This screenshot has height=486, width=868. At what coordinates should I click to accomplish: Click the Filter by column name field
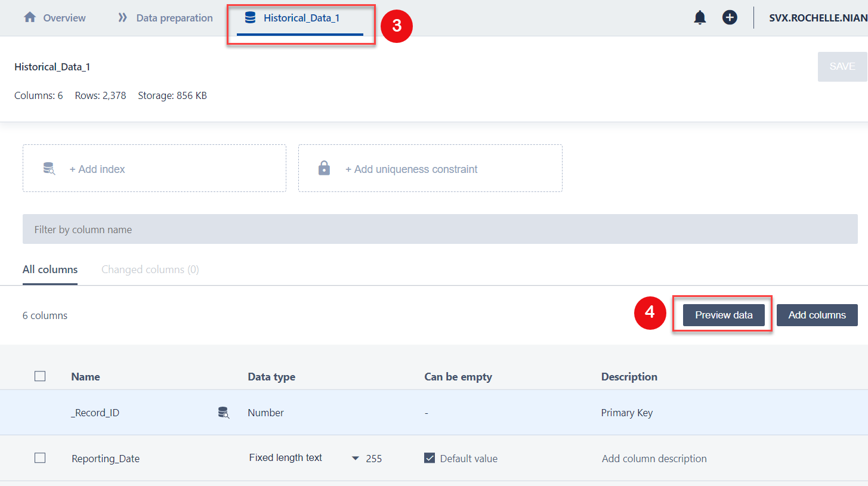440,230
